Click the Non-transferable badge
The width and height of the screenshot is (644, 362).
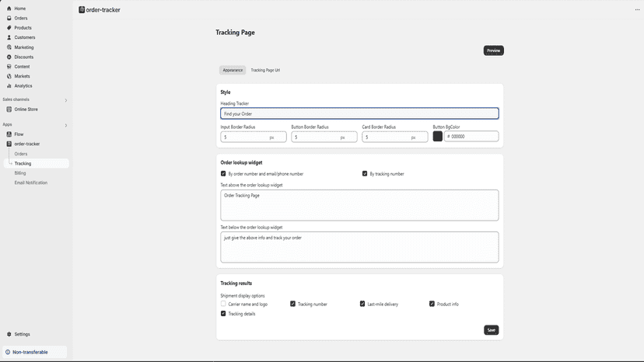pyautogui.click(x=35, y=352)
